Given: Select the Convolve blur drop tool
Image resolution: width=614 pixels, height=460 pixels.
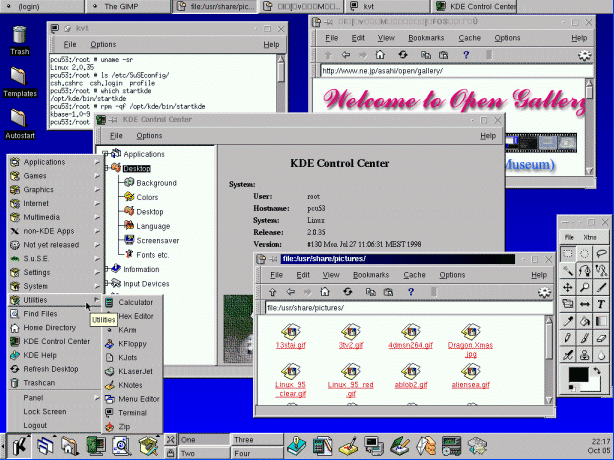Looking at the screenshot, I should [601, 355].
